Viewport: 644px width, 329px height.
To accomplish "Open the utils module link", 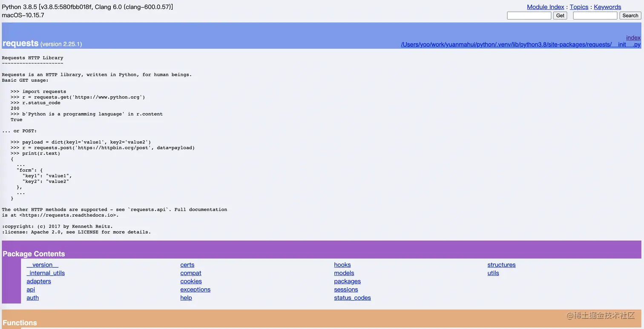I will [x=493, y=273].
